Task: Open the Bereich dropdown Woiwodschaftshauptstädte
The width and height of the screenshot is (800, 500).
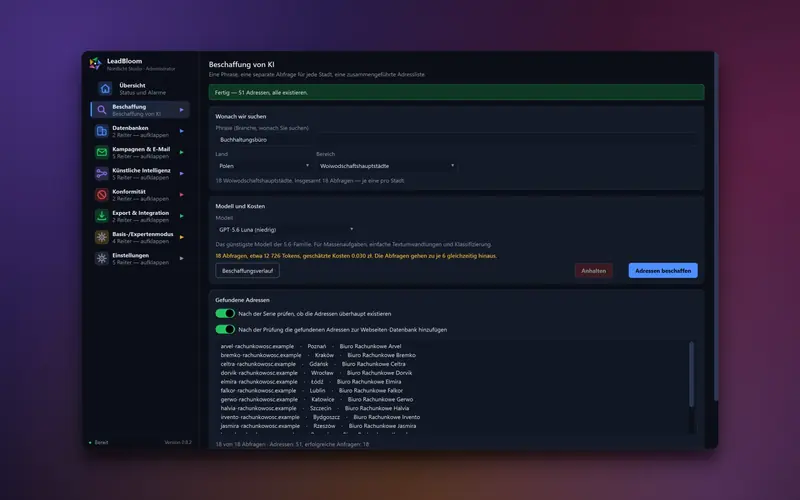Action: (386, 166)
